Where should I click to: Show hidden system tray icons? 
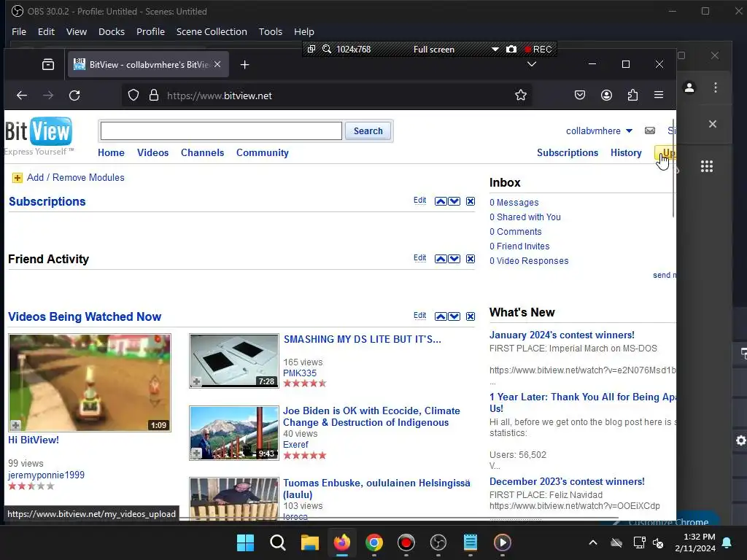593,542
